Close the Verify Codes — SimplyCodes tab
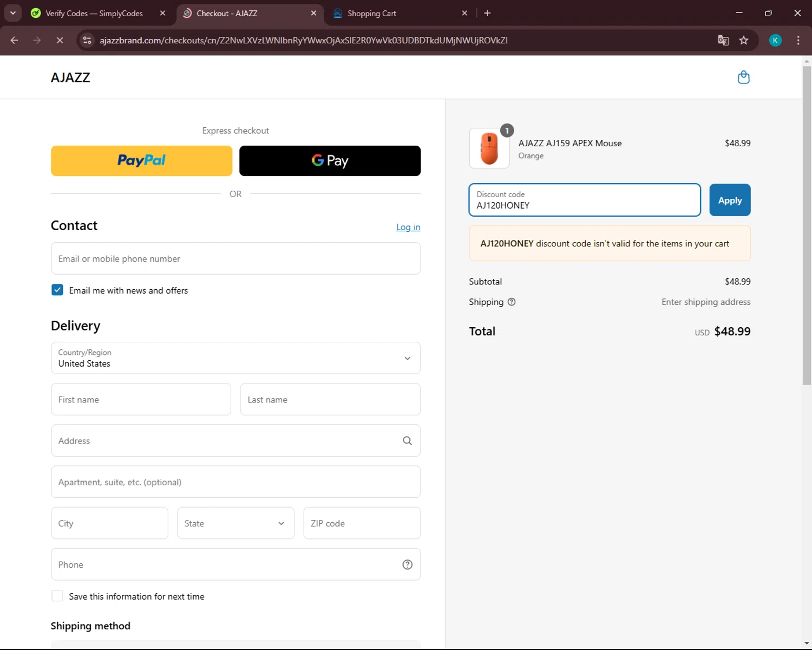Image resolution: width=812 pixels, height=650 pixels. 162,13
